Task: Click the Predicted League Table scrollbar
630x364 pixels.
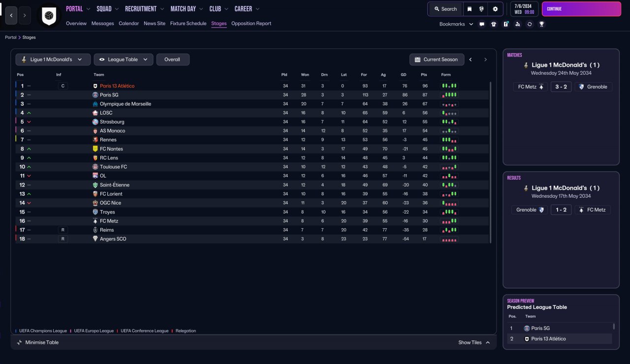Action: [614, 326]
